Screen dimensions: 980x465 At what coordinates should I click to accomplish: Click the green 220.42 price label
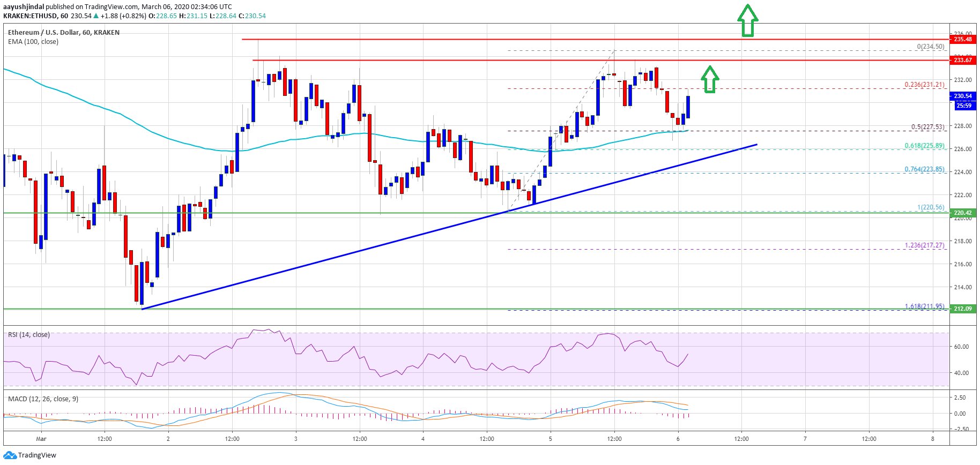tap(963, 213)
